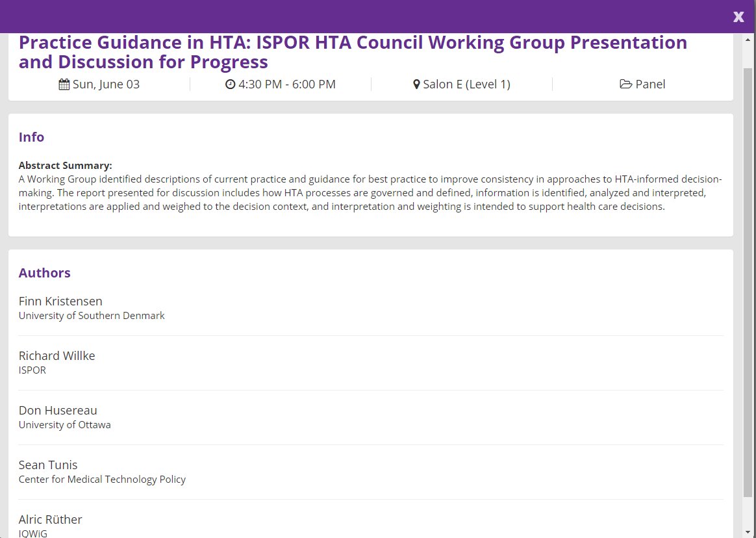Click the Info section heading
Screen dimensions: 756x538
pyautogui.click(x=31, y=137)
